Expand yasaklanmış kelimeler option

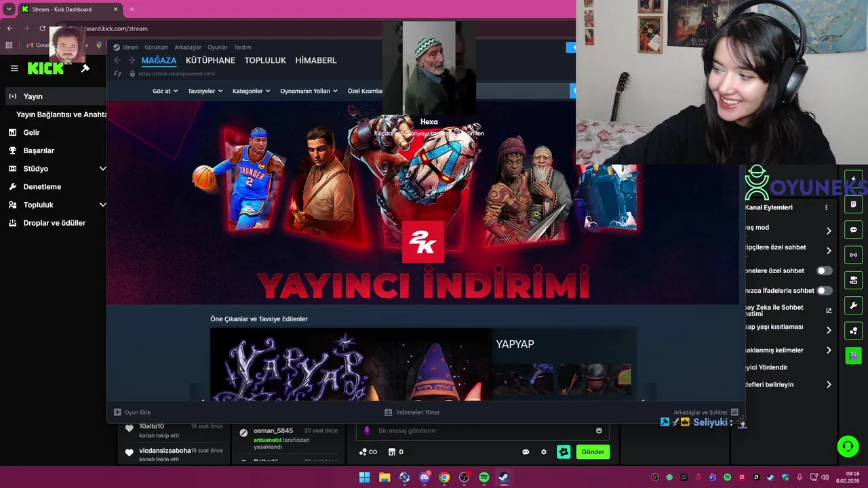coord(829,350)
